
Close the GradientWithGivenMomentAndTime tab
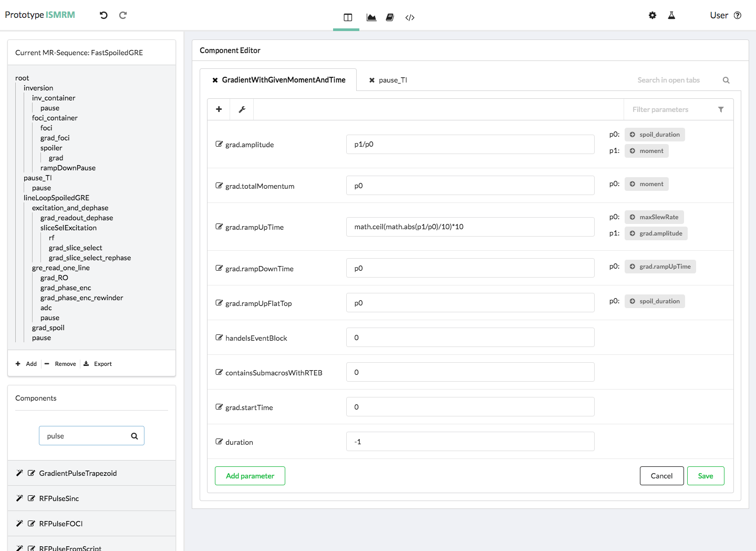tap(215, 80)
